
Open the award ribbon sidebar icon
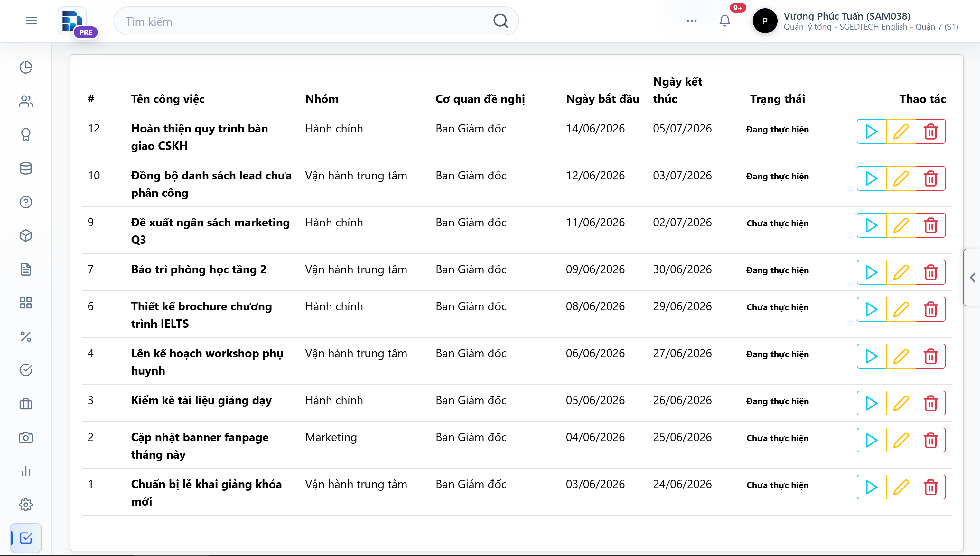pyautogui.click(x=26, y=134)
